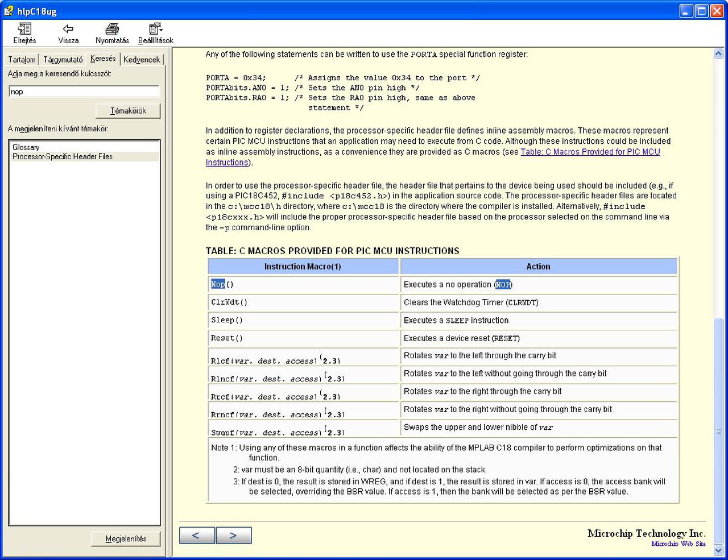Click 'Rotates var to the left through carry' cell
Viewport: 728px width, 560px height.
[x=539, y=356]
